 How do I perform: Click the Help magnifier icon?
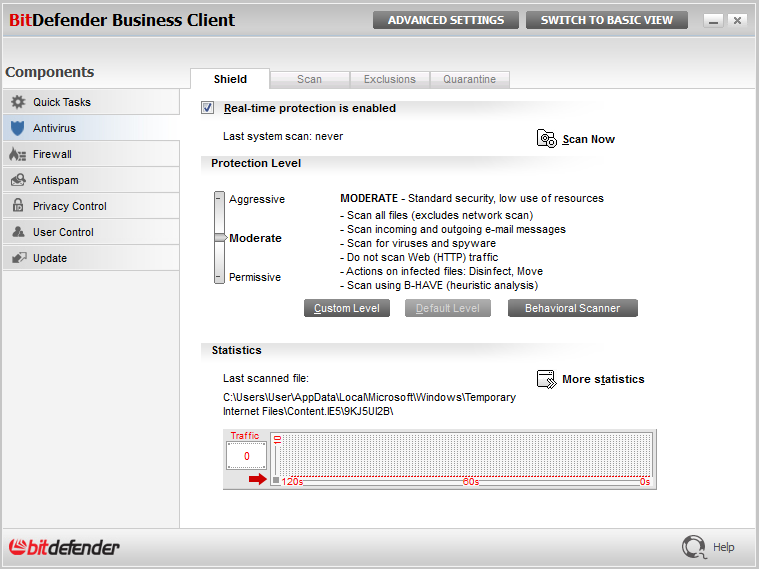point(694,547)
